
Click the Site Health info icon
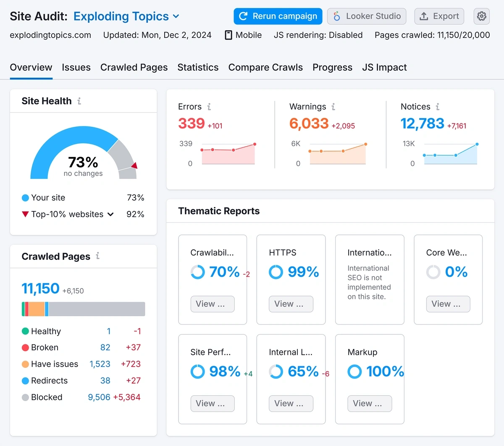(x=79, y=101)
